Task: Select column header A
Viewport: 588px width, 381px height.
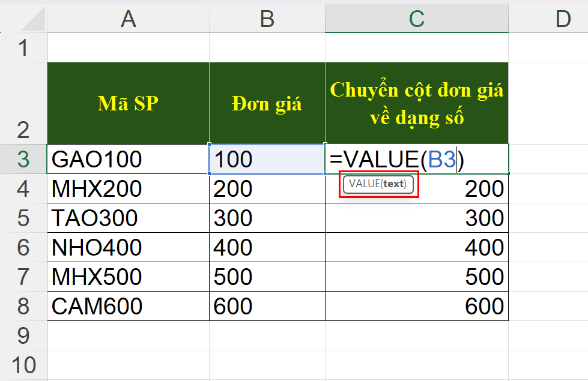Action: 127,19
